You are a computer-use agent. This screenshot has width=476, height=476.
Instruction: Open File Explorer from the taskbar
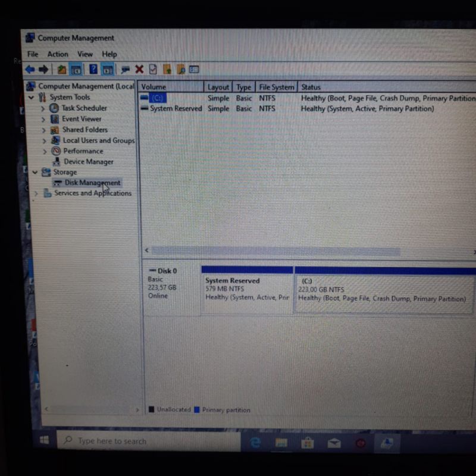[281, 443]
